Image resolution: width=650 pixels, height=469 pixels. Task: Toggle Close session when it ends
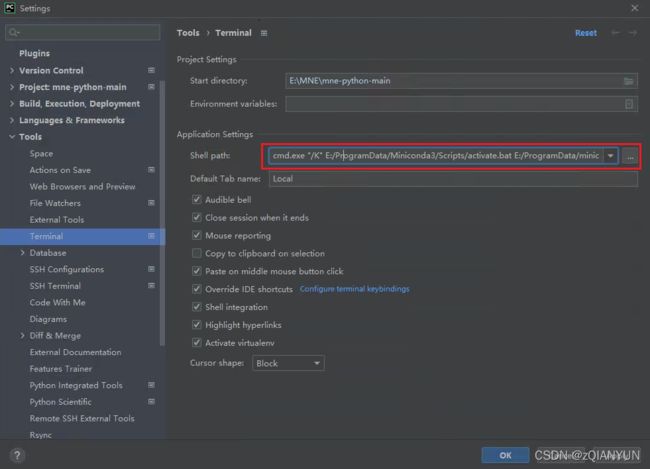[196, 218]
